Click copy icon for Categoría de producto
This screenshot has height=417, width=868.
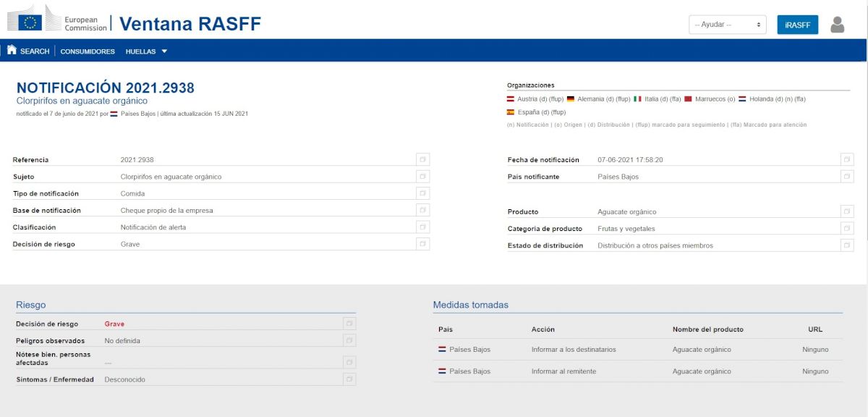pos(847,229)
